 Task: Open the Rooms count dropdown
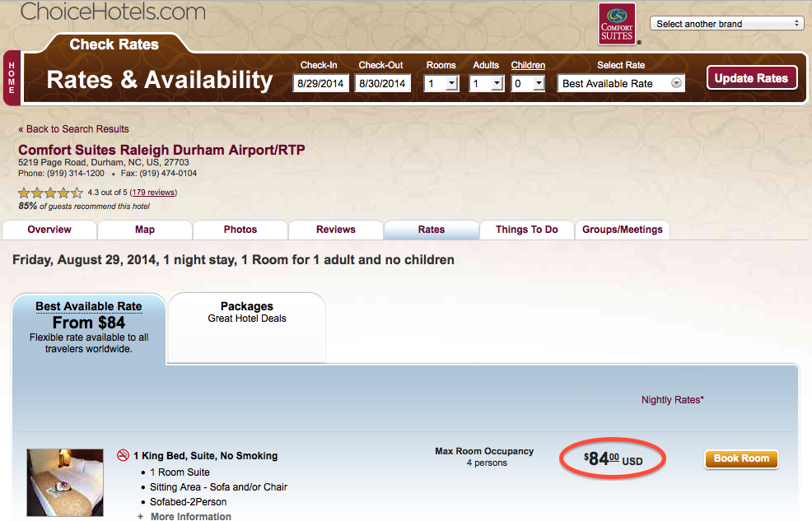click(x=441, y=83)
